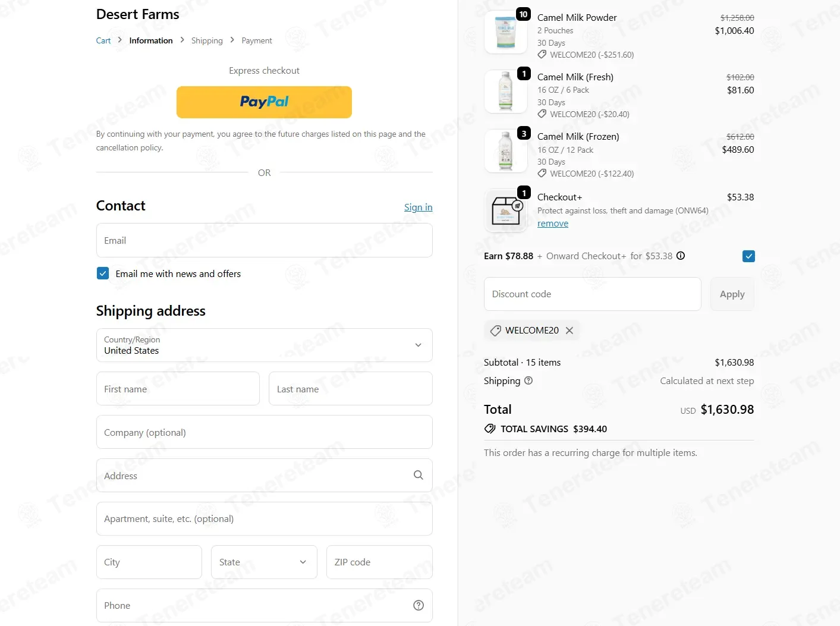Click the Apply discount button
The height and width of the screenshot is (626, 840).
tap(732, 294)
